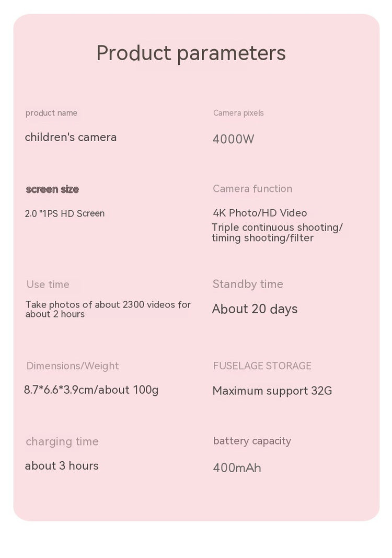Screen dimensions: 392x558
Task: Click the "Standby time" label
Action: coord(248,284)
